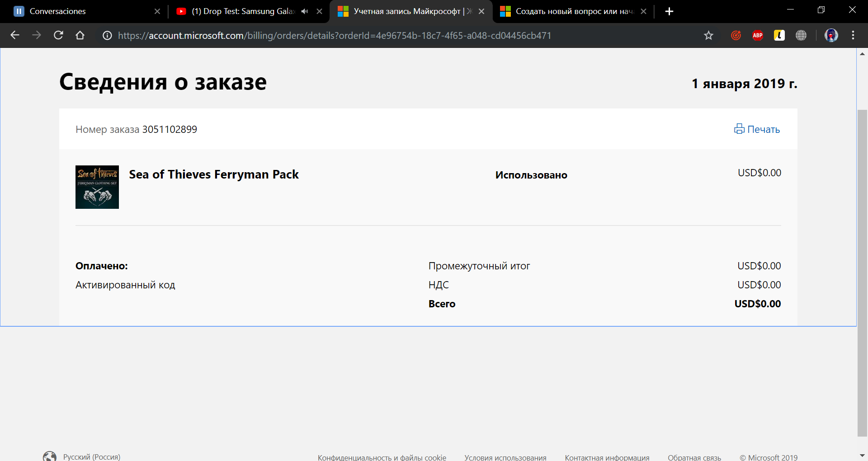This screenshot has height=461, width=868.
Task: Close the Drop Test YouTube tab
Action: (320, 11)
